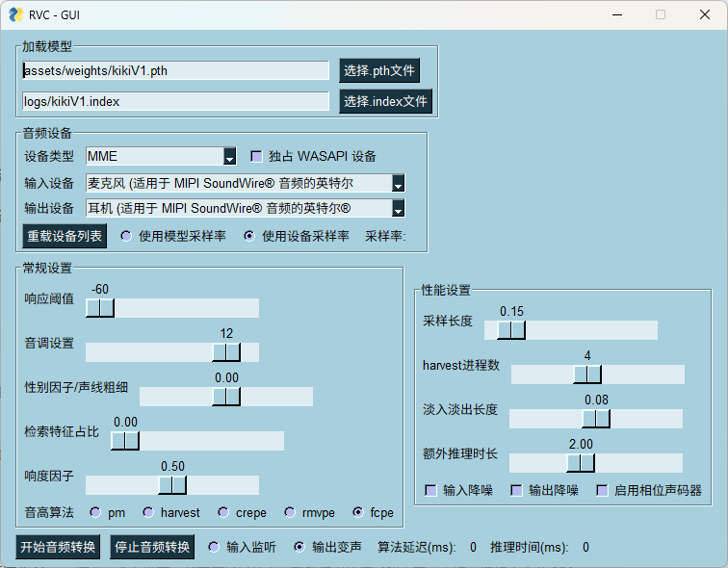
Task: Select 输入监听 radio button
Action: click(214, 547)
